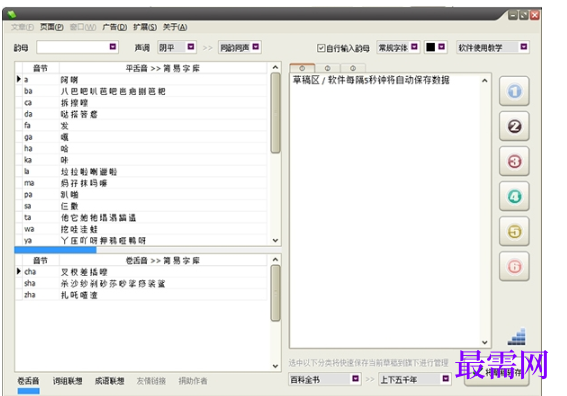Select the 卷舌音 bottom tab
Screen dimensions: 567x396
point(28,381)
